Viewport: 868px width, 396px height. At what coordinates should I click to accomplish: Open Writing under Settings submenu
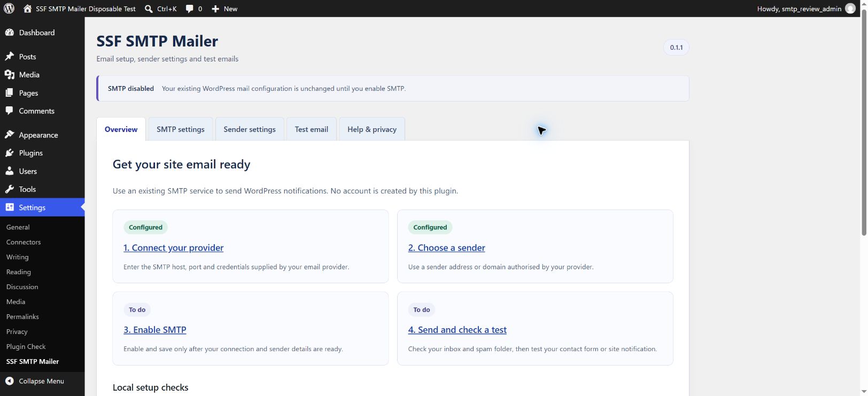pos(18,257)
